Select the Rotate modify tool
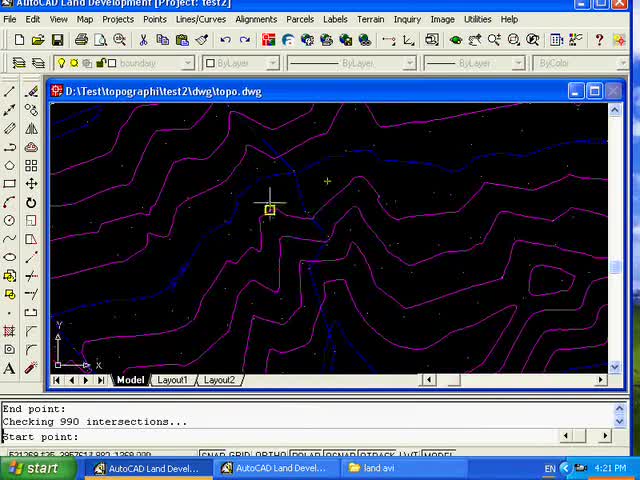The height and width of the screenshot is (480, 640). 31,202
